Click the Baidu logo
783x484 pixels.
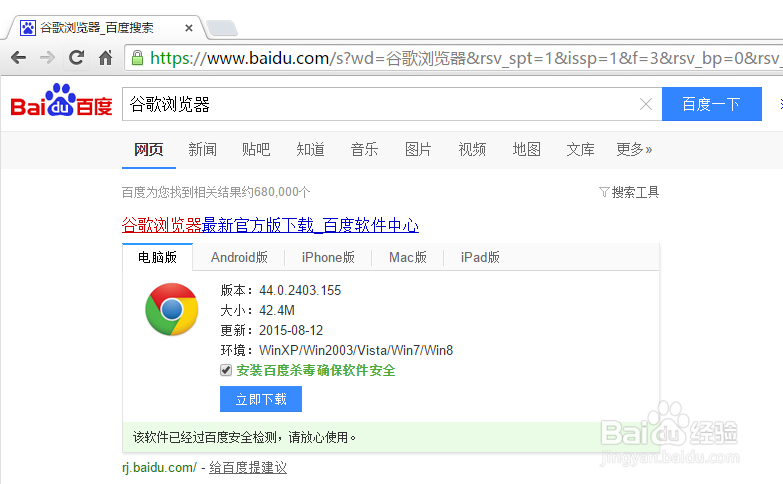[x=61, y=100]
